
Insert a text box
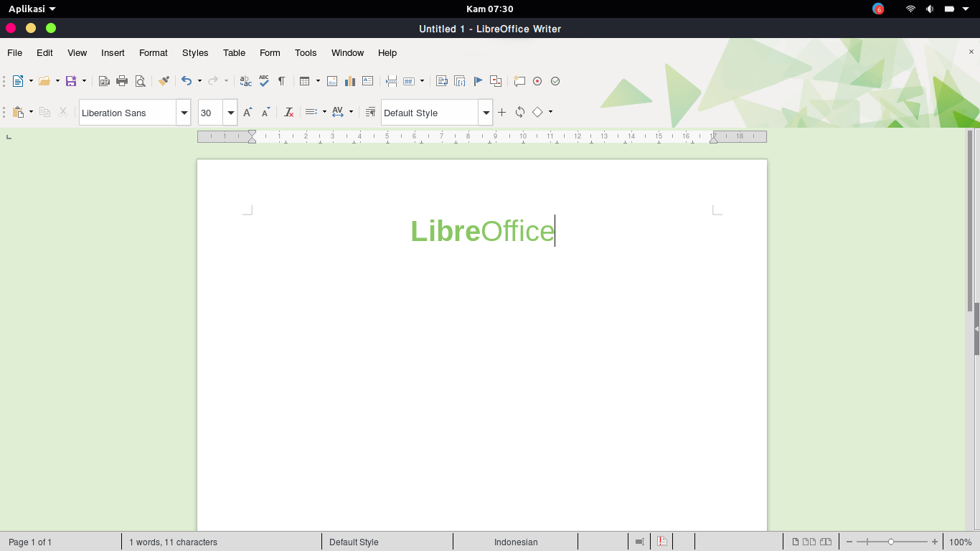point(368,81)
